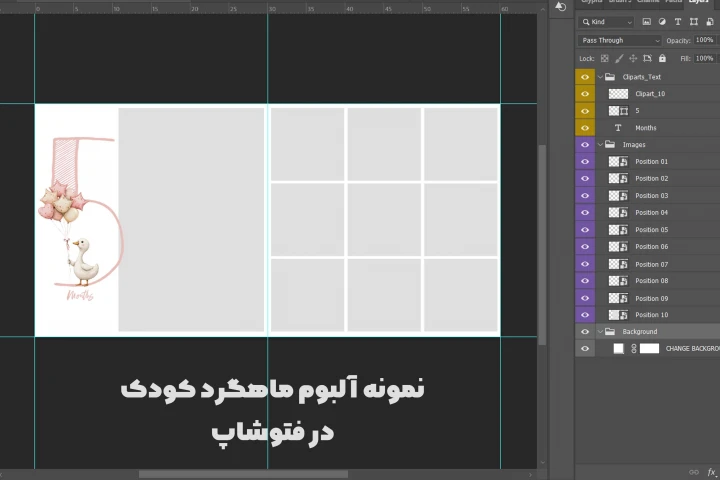720x480 pixels.
Task: Click the pink Months script text on canvas
Action: click(80, 295)
